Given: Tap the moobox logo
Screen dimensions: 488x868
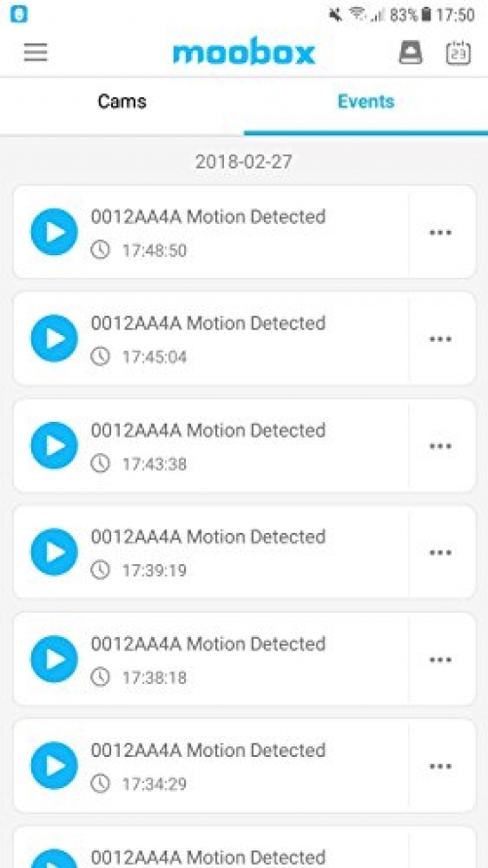Looking at the screenshot, I should 244,54.
